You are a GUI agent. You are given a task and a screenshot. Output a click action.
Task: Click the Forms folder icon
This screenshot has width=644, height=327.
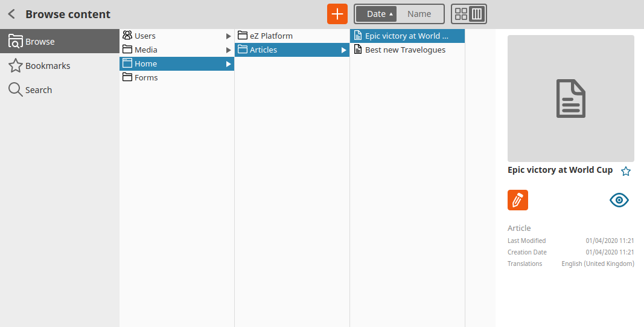pos(127,77)
